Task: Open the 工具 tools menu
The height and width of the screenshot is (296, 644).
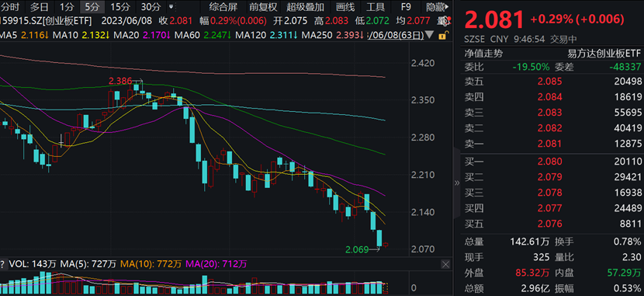Action: point(375,6)
